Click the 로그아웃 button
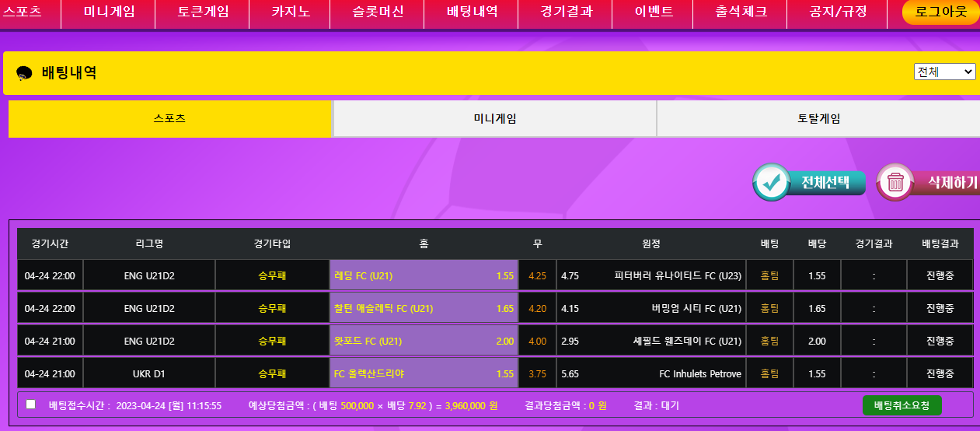 click(x=940, y=12)
